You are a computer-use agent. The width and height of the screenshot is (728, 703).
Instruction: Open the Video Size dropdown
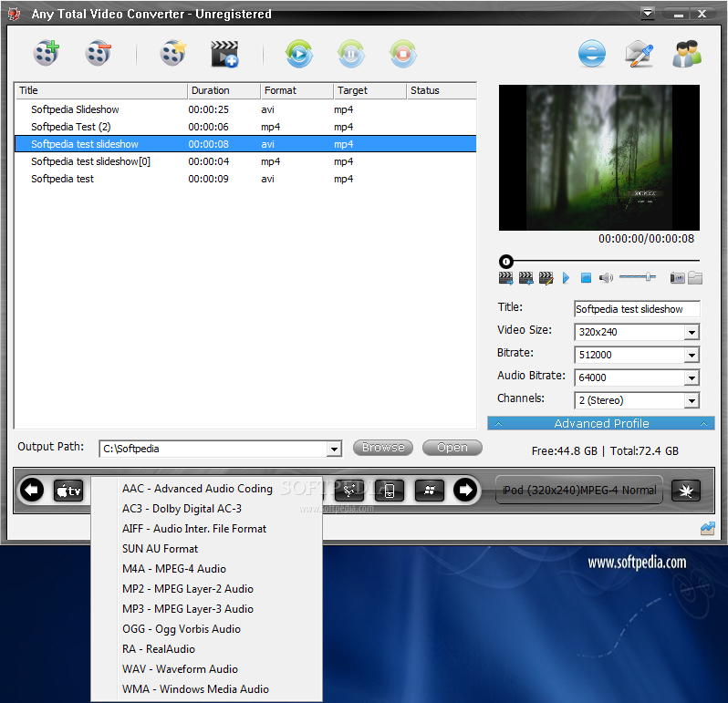(692, 332)
